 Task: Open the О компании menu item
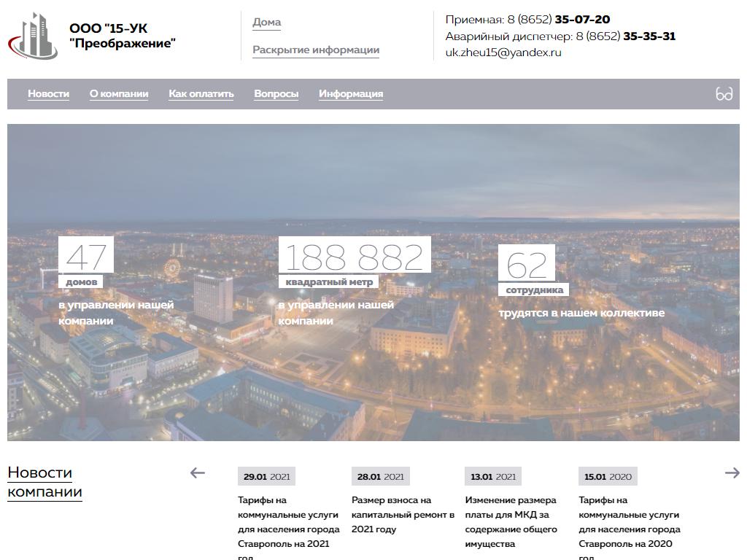(119, 94)
